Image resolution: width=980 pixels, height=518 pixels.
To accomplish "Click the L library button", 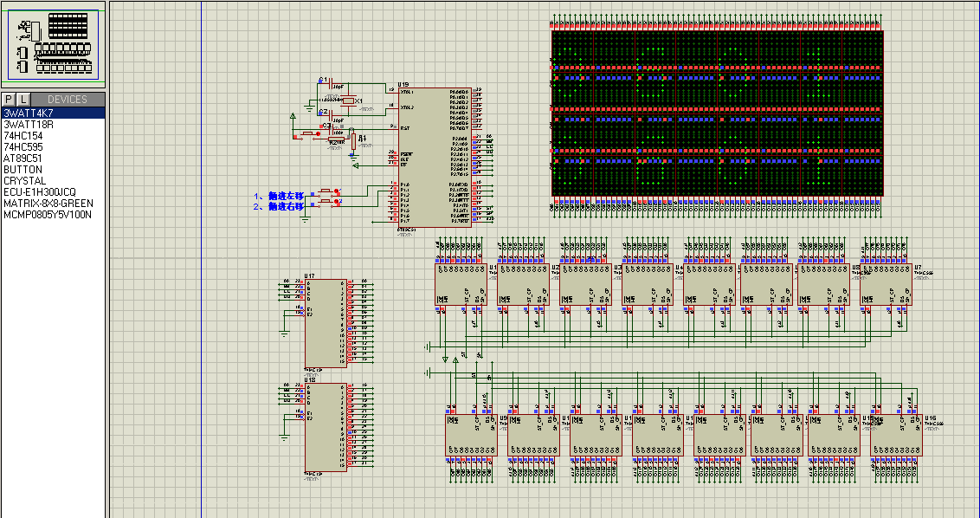I will click(23, 100).
